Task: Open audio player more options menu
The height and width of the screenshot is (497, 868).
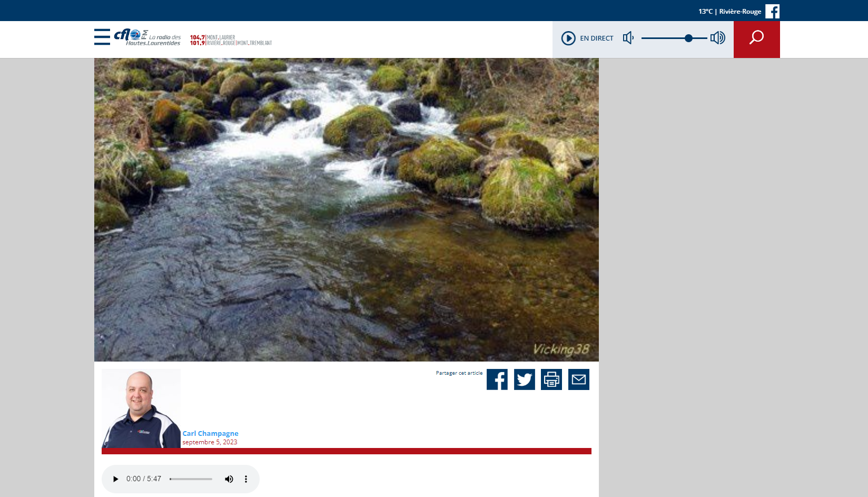Action: click(x=246, y=479)
